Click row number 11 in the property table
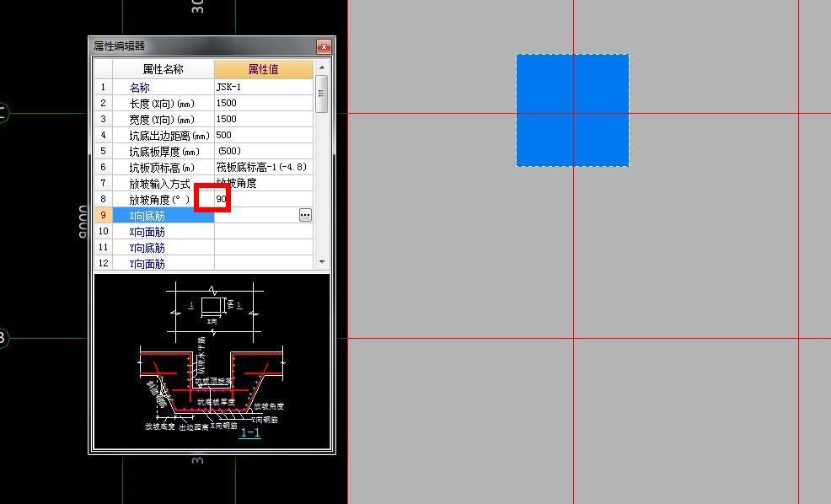The width and height of the screenshot is (831, 504). tap(104, 247)
